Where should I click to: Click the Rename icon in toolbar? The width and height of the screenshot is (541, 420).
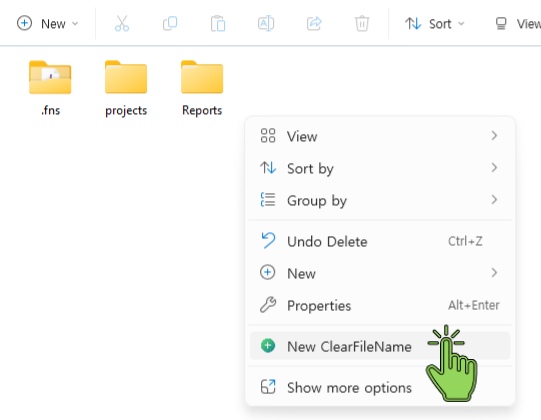pos(266,23)
